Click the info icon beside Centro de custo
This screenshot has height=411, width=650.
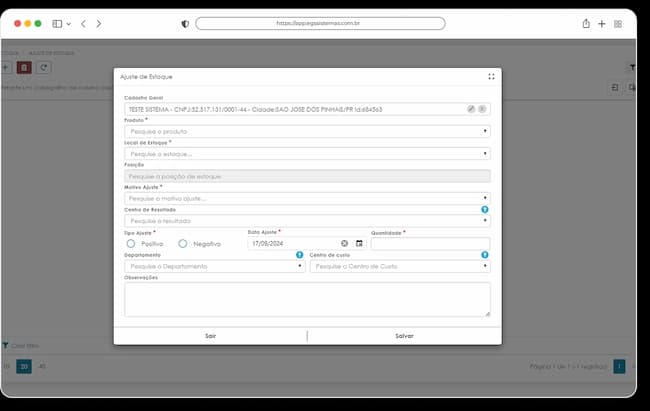(485, 255)
